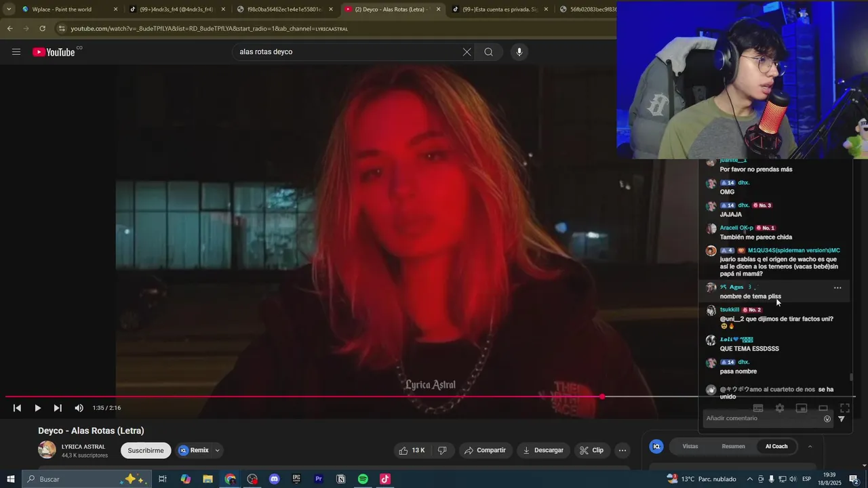868x488 pixels.
Task: Open TikTok app from taskbar
Action: [x=385, y=479]
